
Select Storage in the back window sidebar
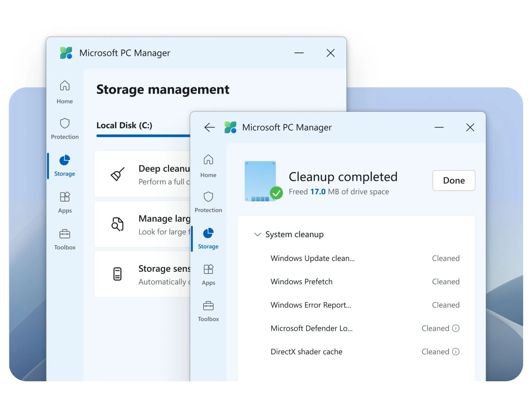pos(65,165)
